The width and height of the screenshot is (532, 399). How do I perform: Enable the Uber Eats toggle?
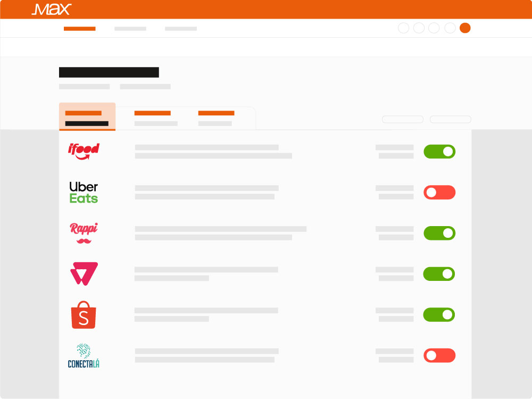click(439, 193)
